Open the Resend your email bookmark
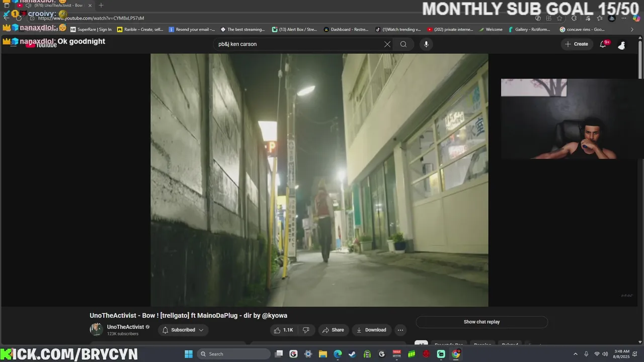This screenshot has width=644, height=362. [192, 30]
